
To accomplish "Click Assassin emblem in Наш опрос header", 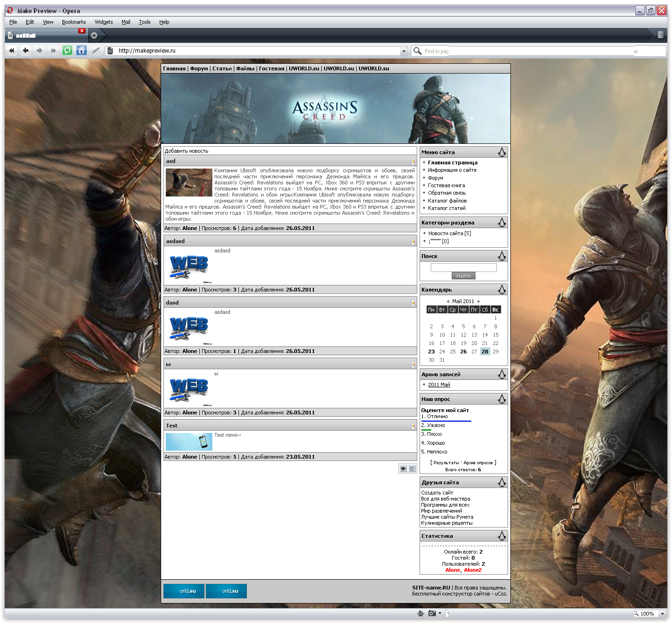I will 502,399.
